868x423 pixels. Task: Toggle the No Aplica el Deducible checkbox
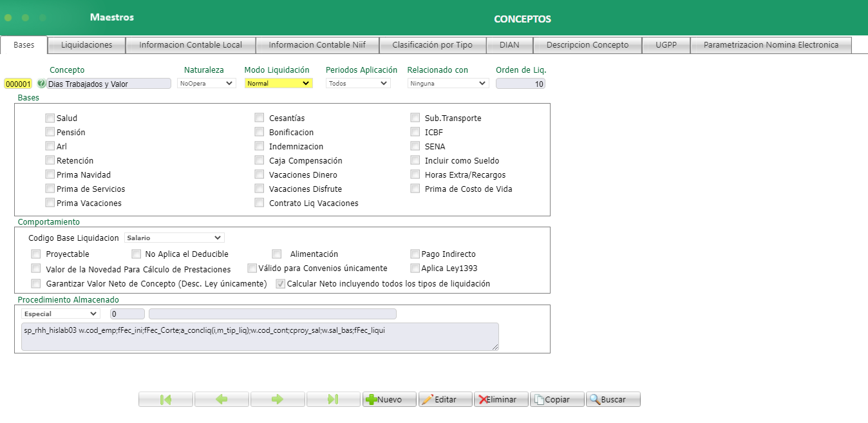tap(137, 254)
